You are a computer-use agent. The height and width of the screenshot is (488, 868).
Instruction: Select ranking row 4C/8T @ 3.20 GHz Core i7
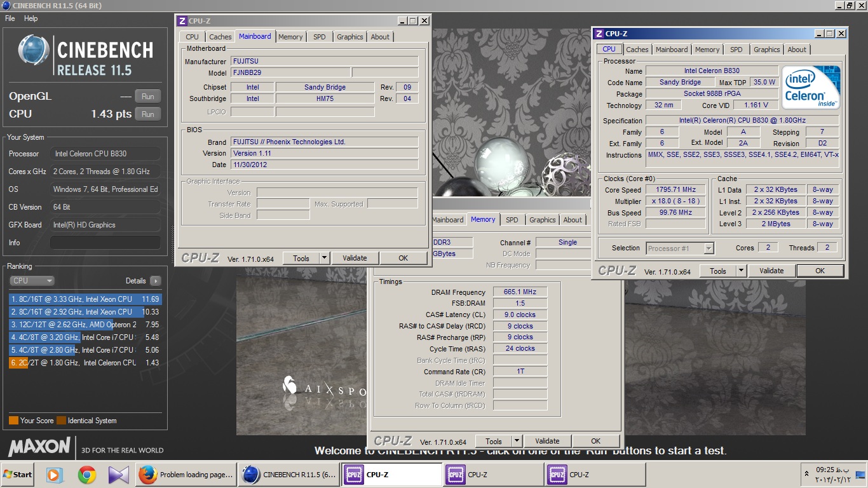(85, 337)
